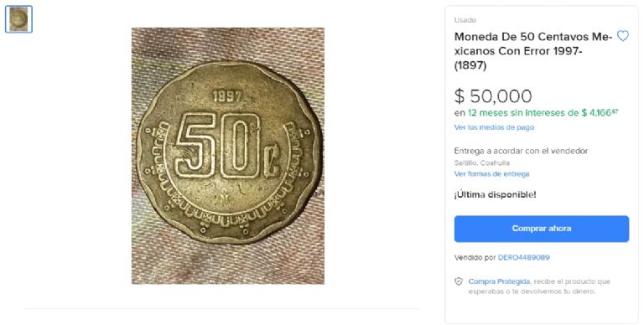Click the Saltillo, Coahuila location text
This screenshot has height=325, width=644.
tap(482, 162)
